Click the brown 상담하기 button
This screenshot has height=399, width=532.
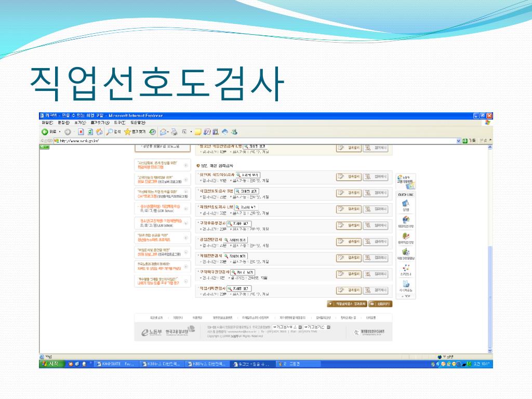coord(380,304)
